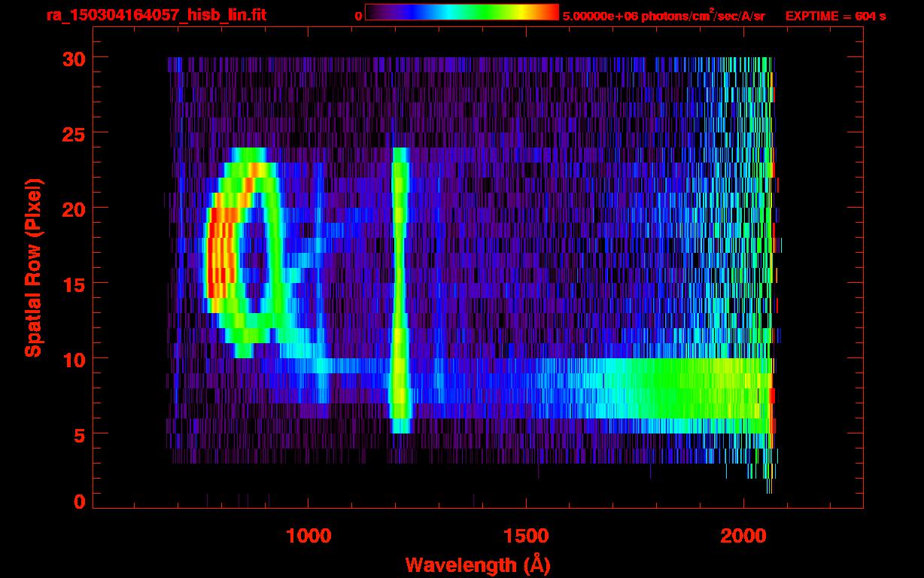Click the x-axis tick label 2000
The width and height of the screenshot is (924, 578).
743,535
